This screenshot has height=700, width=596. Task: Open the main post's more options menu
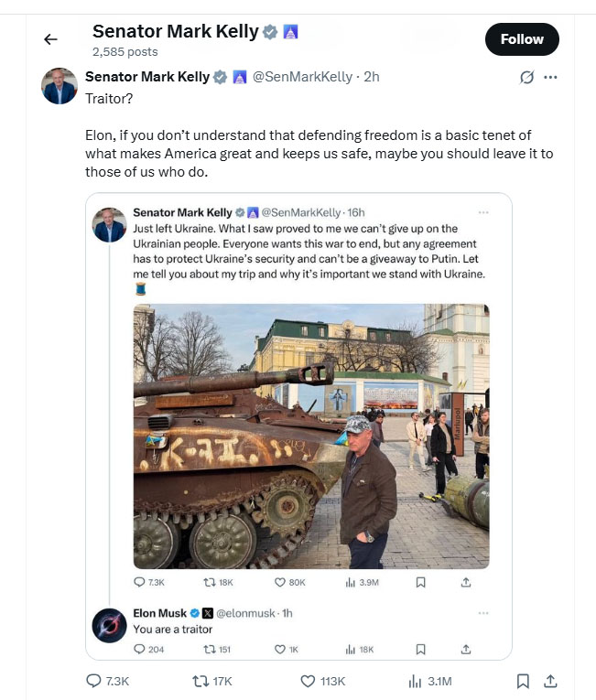coord(550,78)
